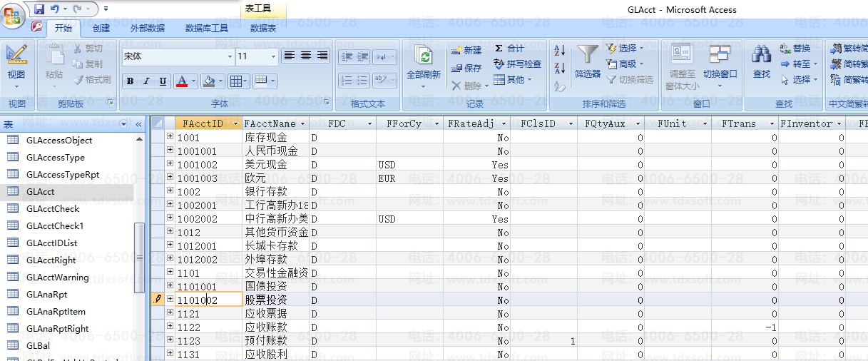Switch to the 创建 ribbon tab
868x361 pixels.
click(x=101, y=29)
